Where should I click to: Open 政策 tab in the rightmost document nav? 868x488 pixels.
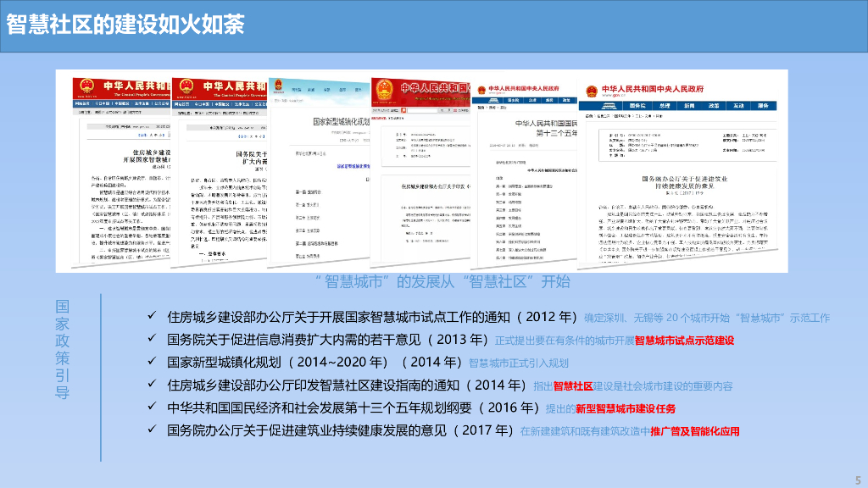[x=714, y=106]
